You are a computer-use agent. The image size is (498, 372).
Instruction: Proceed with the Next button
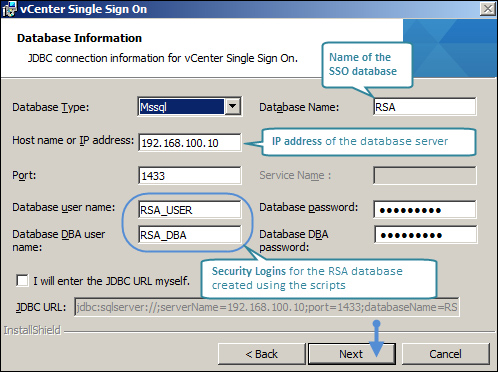352,354
